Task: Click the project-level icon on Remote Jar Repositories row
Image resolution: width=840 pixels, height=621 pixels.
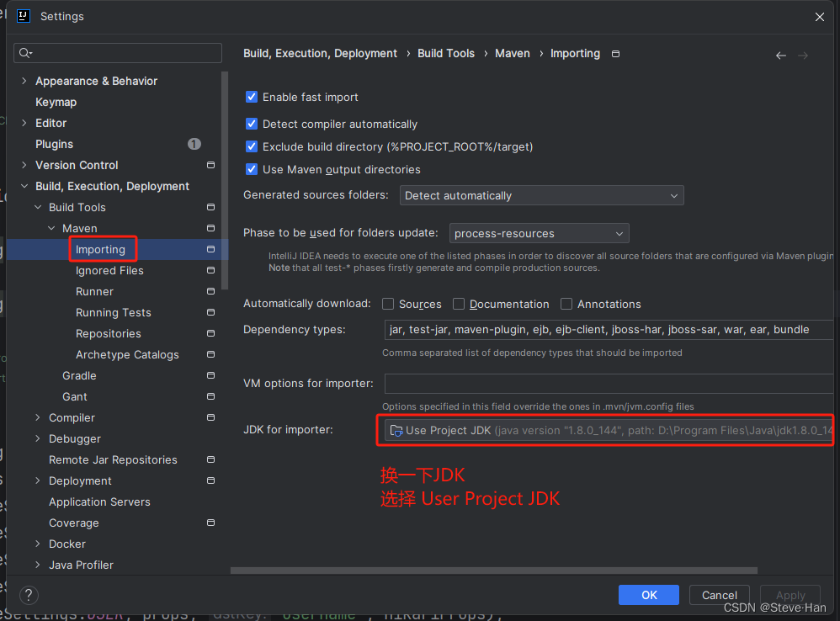Action: tap(210, 459)
